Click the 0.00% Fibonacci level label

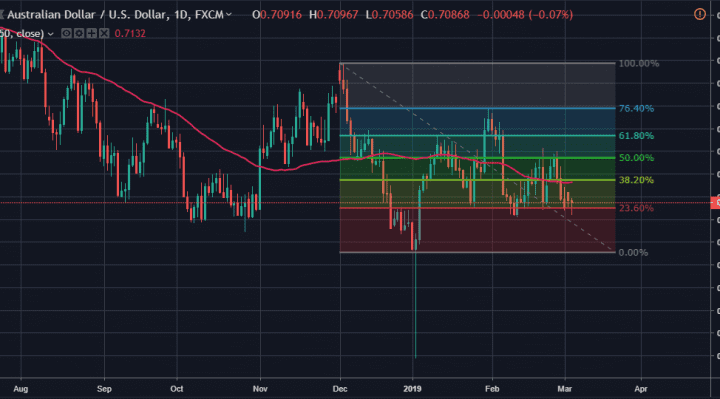(633, 253)
